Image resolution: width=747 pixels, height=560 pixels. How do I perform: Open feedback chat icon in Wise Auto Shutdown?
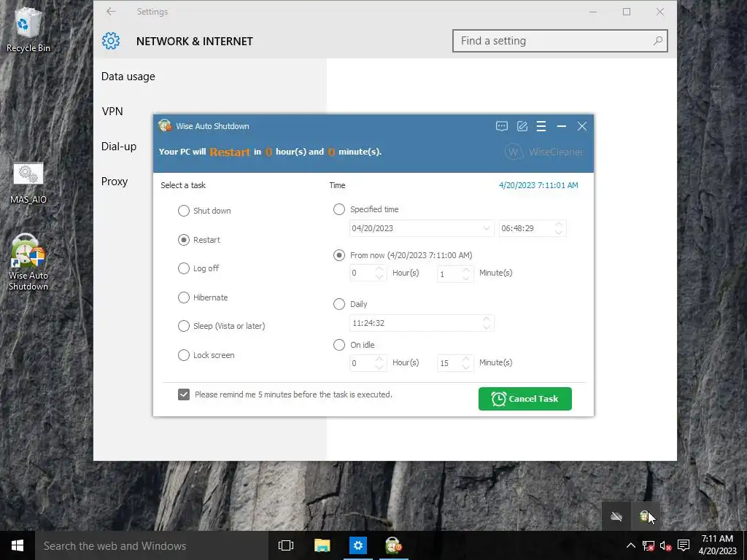click(501, 126)
